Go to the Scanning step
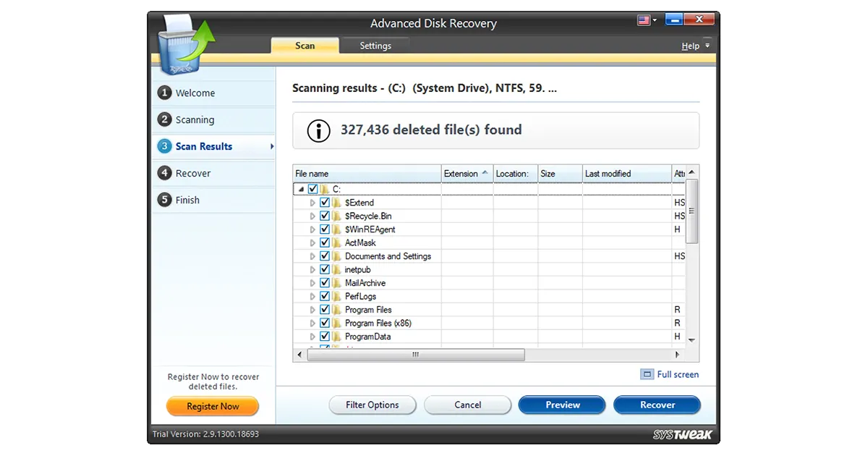This screenshot has width=868, height=456. click(213, 119)
